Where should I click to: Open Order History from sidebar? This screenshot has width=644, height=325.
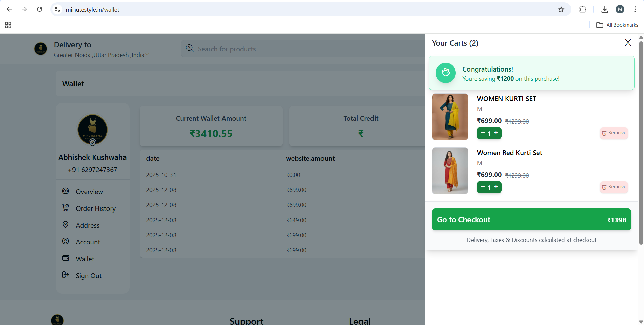click(x=95, y=208)
